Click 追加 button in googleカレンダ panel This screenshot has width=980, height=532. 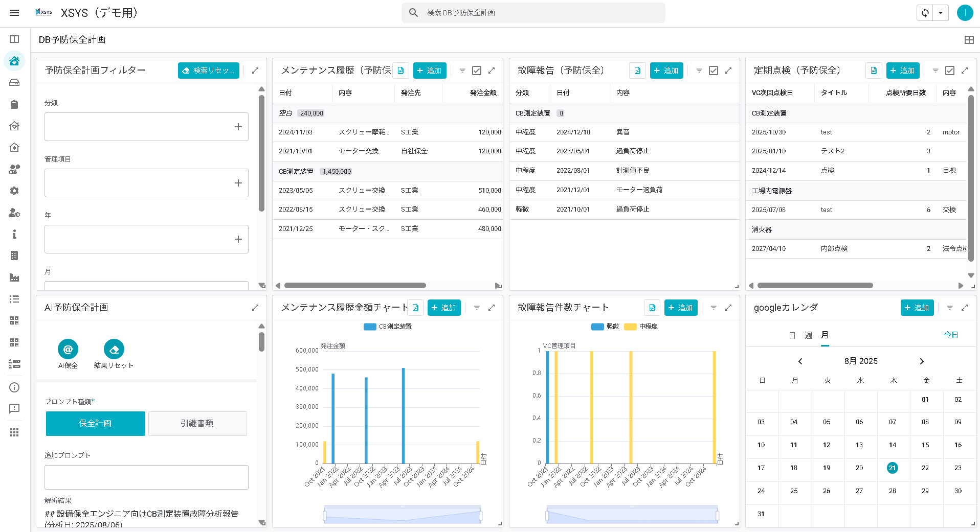[917, 308]
